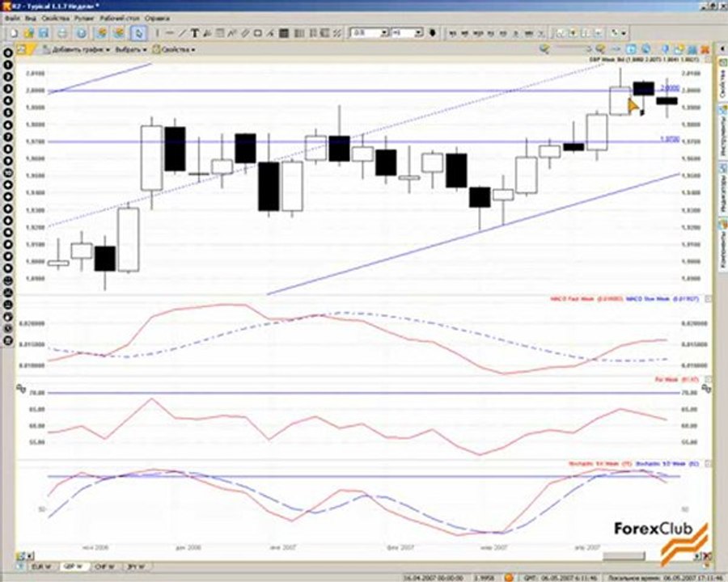Click the dark grid table icon
The image size is (728, 582).
point(284,33)
